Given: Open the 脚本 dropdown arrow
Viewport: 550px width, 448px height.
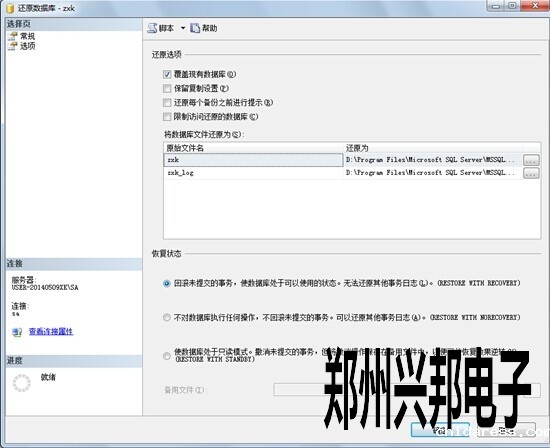Looking at the screenshot, I should (183, 28).
